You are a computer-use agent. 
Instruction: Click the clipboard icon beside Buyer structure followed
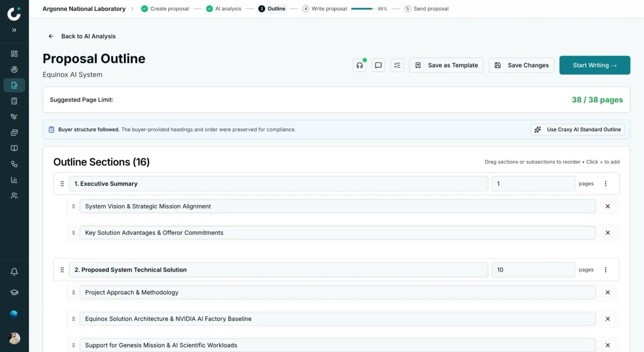(52, 129)
